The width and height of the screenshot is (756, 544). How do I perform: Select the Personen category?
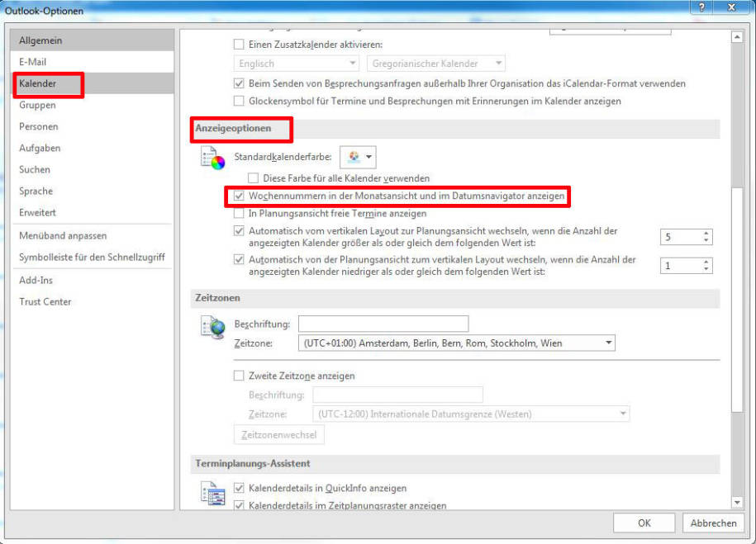click(92, 126)
